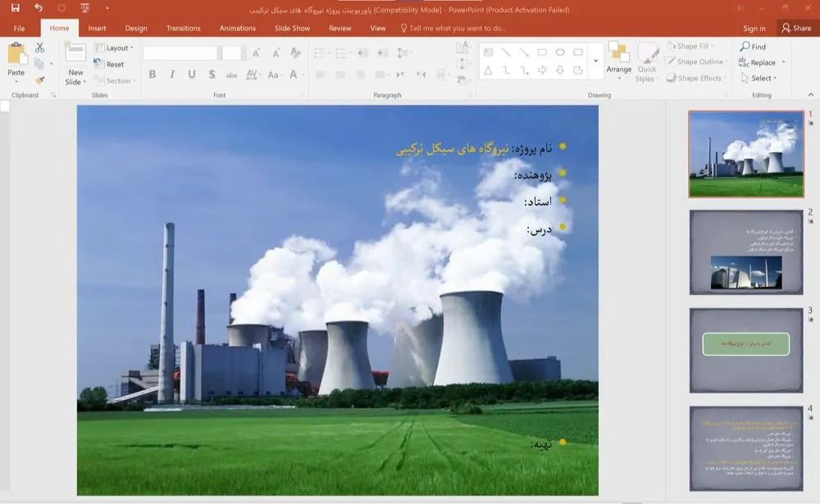Click the Clear All Formatting icon
Image resolution: width=820 pixels, height=504 pixels.
tap(294, 52)
